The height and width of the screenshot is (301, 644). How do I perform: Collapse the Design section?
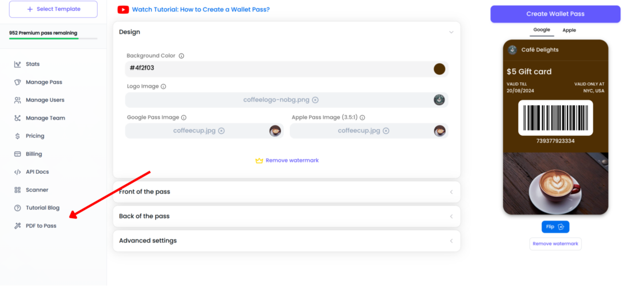pos(451,32)
